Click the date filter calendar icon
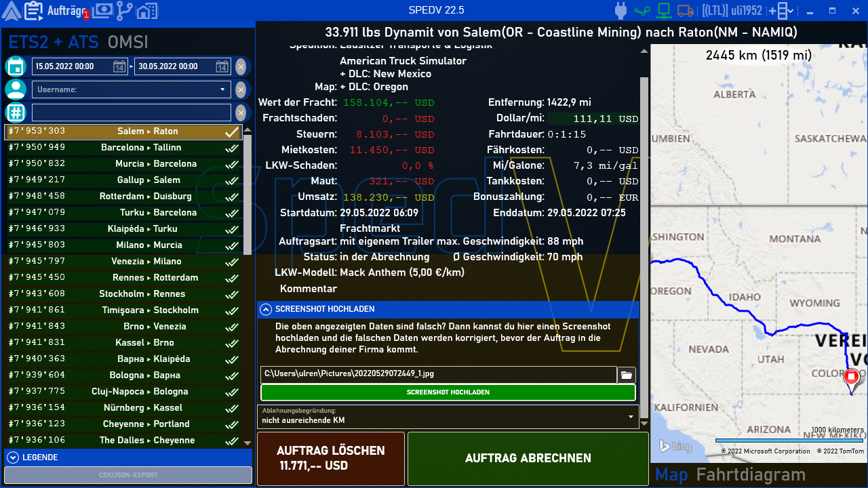This screenshot has width=868, height=488. coord(16,66)
